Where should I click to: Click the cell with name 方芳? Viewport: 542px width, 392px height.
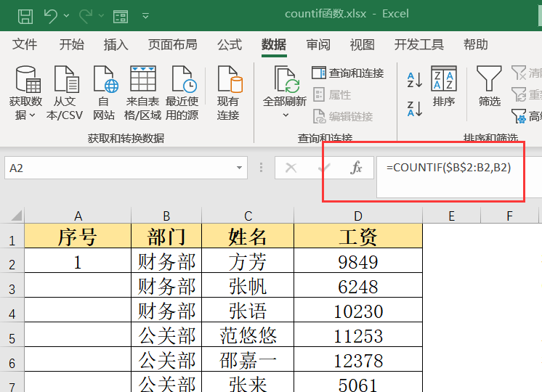coord(248,261)
